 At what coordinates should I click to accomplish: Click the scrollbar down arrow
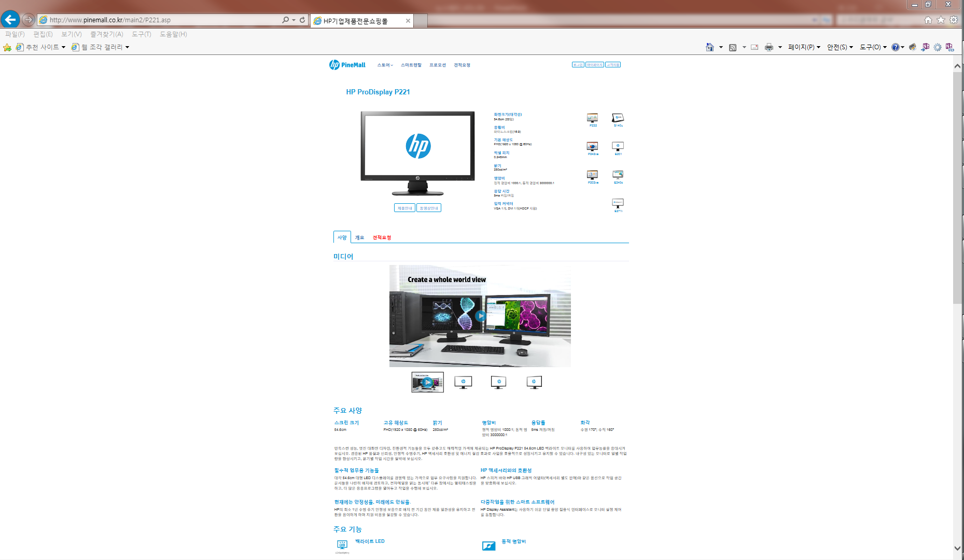tap(957, 548)
